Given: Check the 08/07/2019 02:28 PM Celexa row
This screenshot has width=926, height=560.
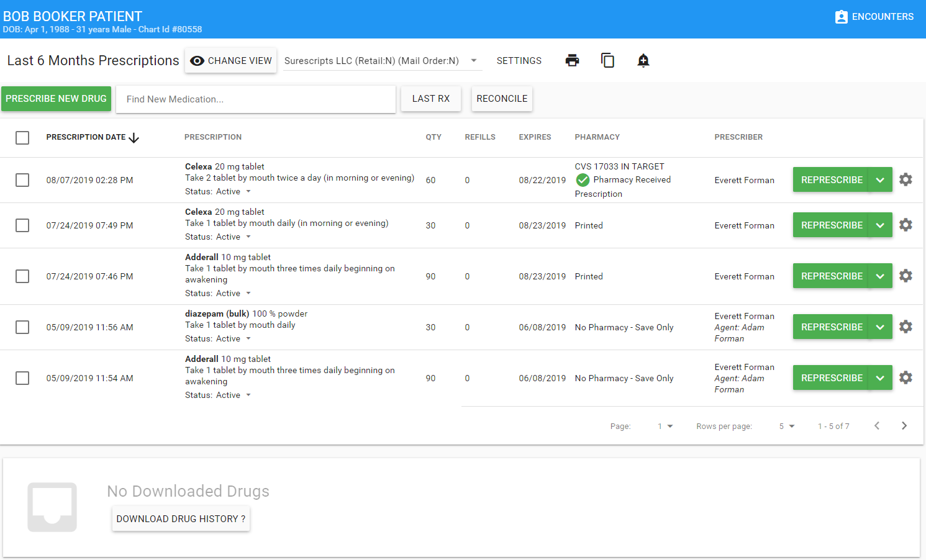Looking at the screenshot, I should coord(22,180).
